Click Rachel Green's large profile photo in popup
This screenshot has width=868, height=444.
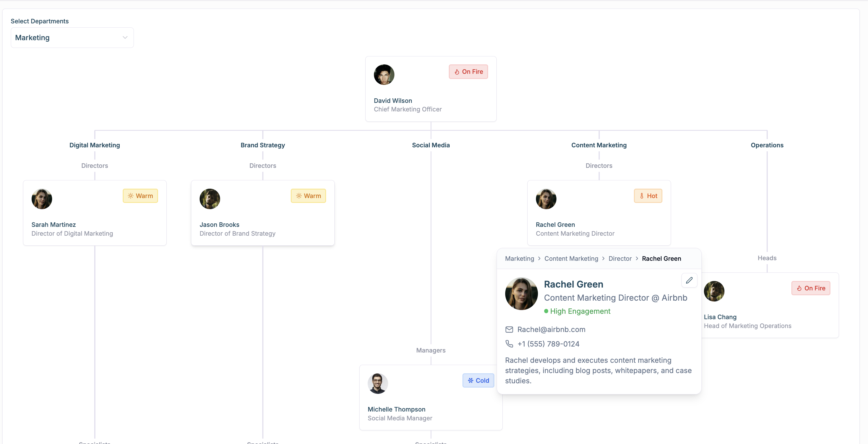(521, 294)
